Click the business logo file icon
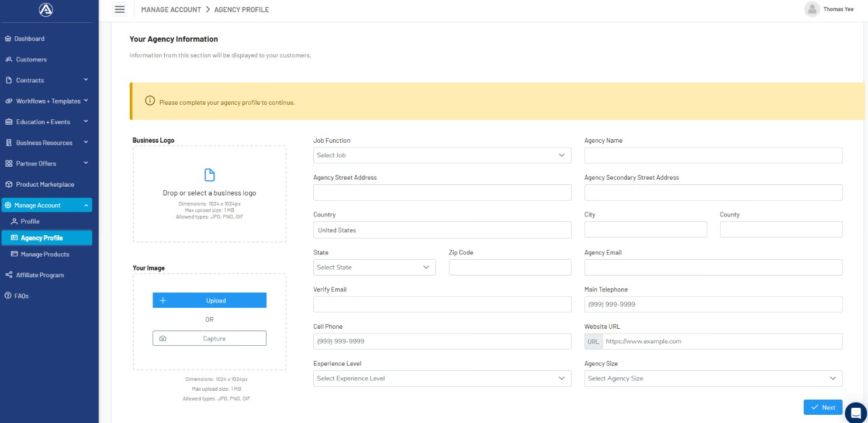 pos(209,175)
